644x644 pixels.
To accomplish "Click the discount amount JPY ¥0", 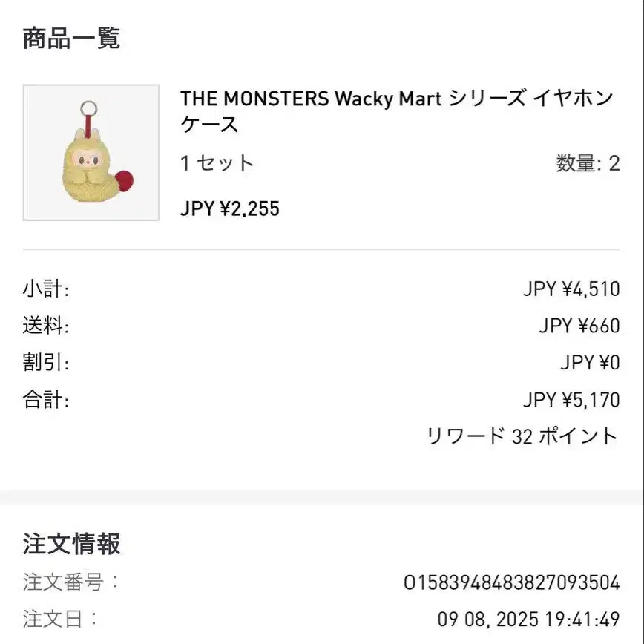I will 590,364.
